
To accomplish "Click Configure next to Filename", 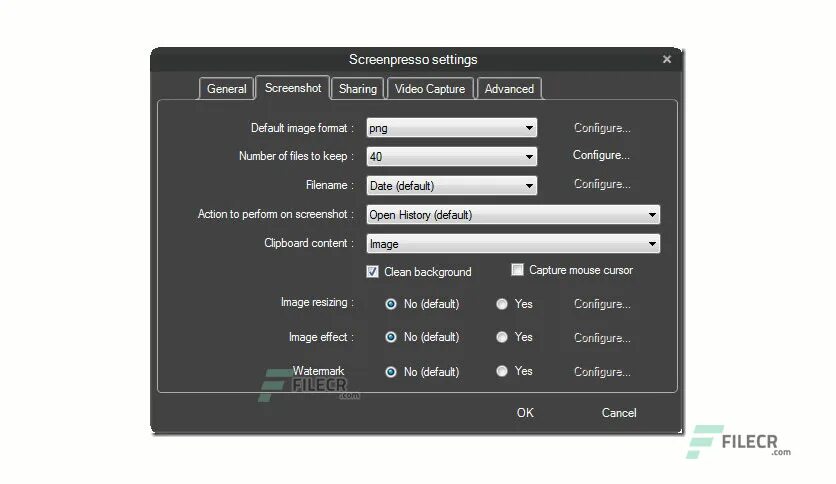I will click(602, 184).
